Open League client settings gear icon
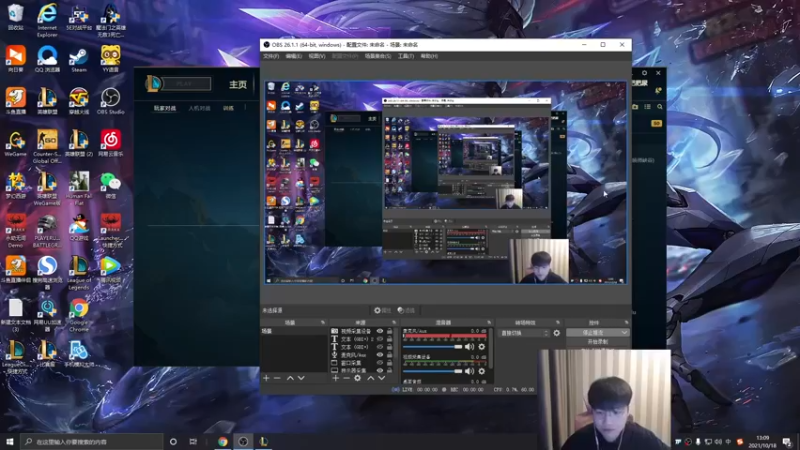The image size is (800, 450). click(x=644, y=73)
